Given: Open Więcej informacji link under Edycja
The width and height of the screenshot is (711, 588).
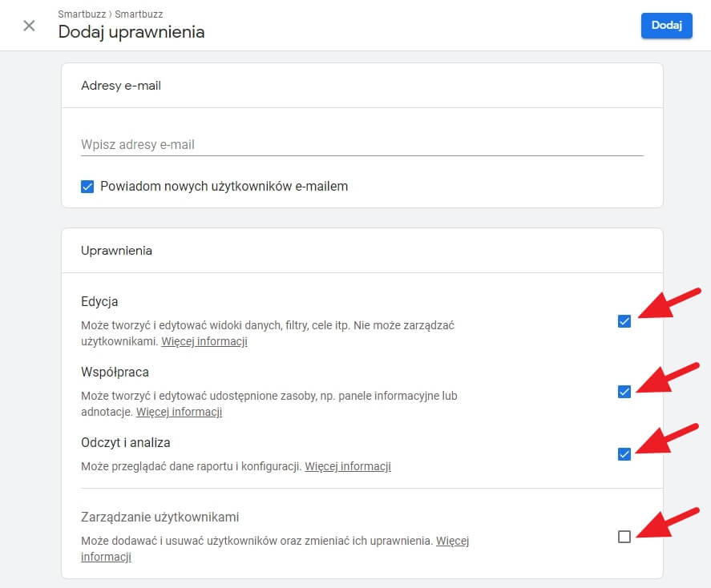Looking at the screenshot, I should [204, 341].
